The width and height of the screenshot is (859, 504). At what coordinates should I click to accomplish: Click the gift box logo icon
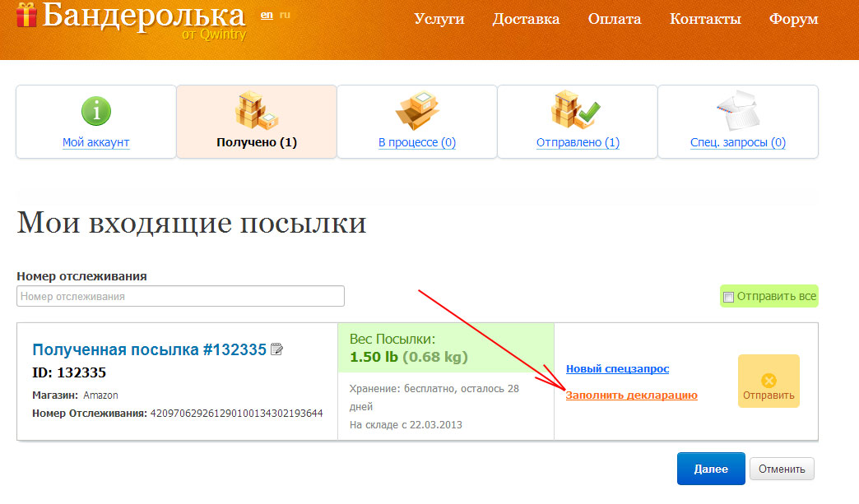coord(26,14)
